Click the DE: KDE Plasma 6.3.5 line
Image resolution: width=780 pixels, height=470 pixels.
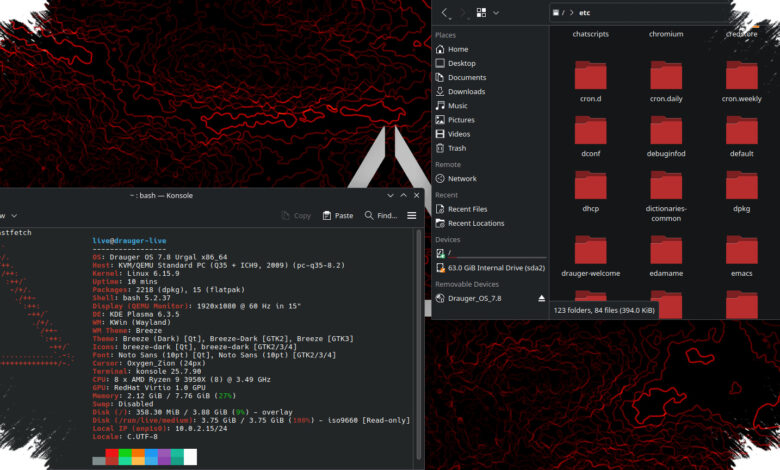[136, 314]
